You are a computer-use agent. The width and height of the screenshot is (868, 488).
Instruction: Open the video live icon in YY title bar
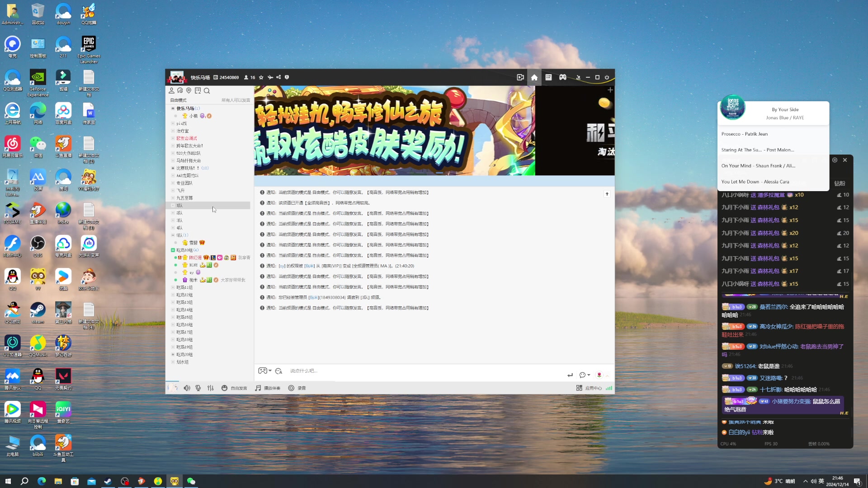point(520,77)
